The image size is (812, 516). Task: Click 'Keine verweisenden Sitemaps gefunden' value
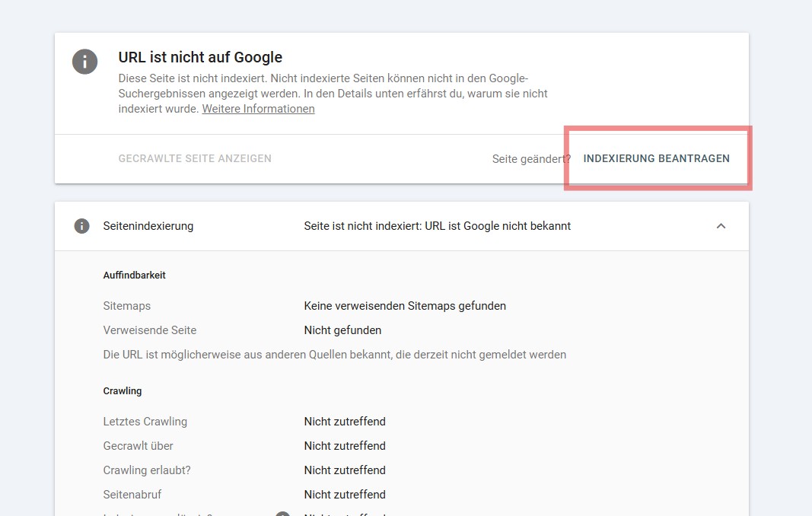[x=405, y=306]
